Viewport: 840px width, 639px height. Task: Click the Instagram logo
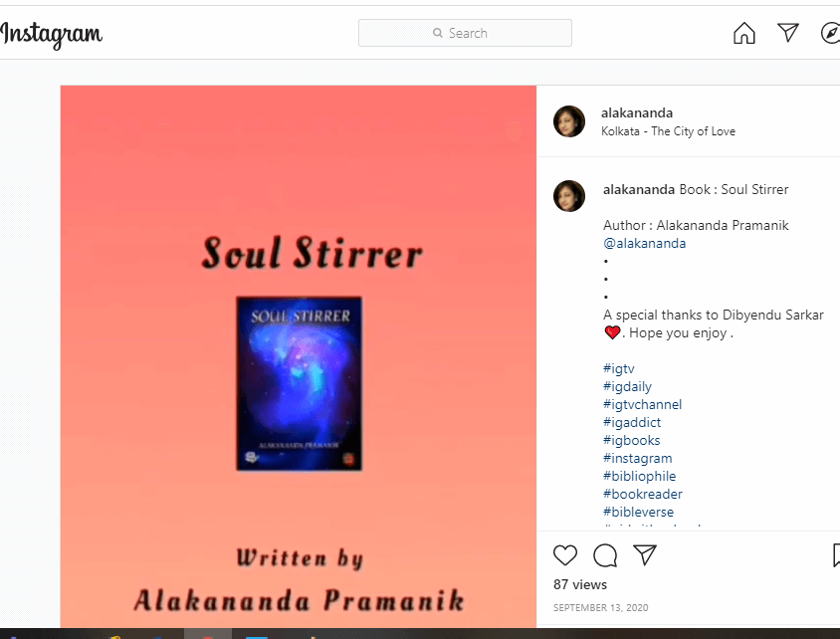pos(52,34)
